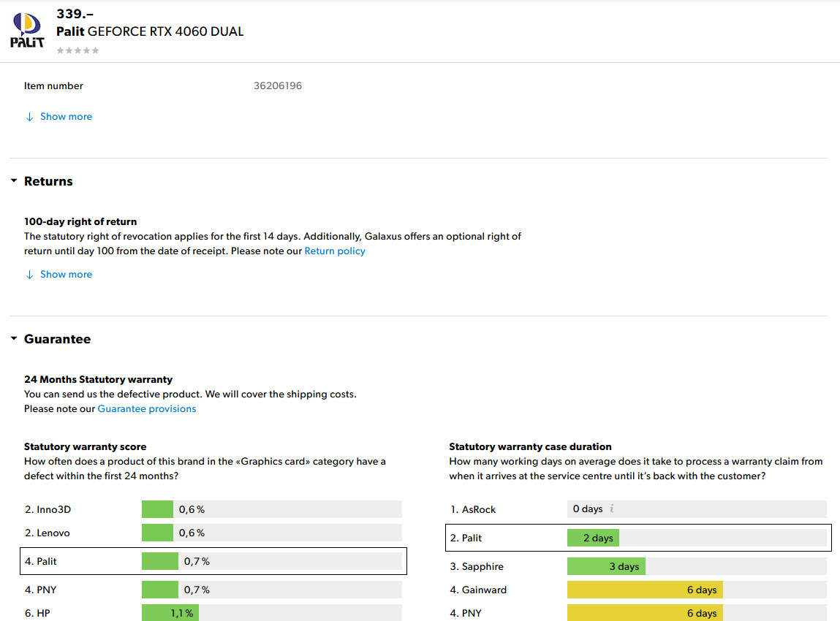Click the '2. Palit' case duration label
840x621 pixels.
click(466, 538)
